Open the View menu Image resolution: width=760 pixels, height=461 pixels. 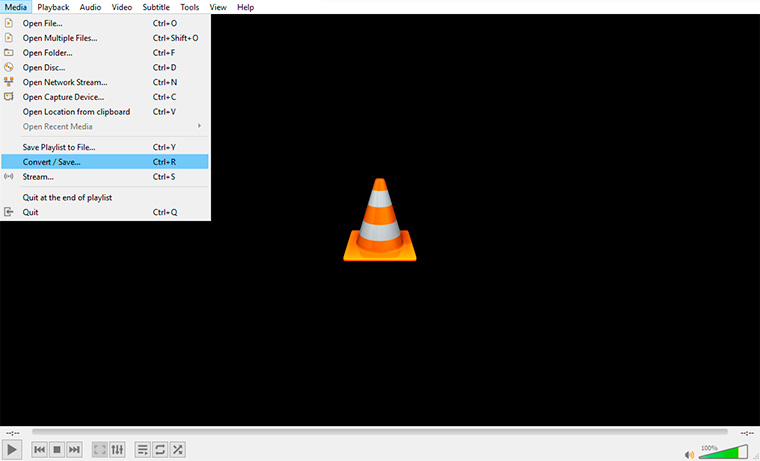coord(218,7)
